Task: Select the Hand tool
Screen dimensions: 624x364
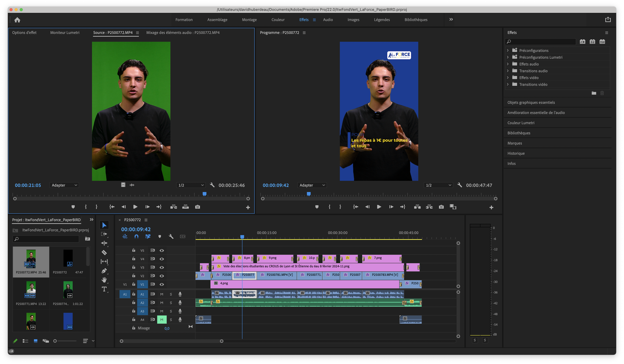Action: pos(104,280)
